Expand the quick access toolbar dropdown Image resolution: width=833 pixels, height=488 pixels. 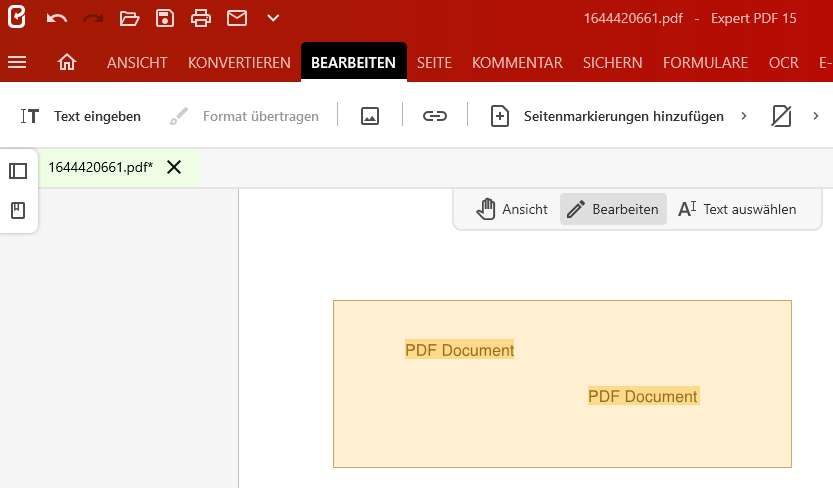pos(273,18)
